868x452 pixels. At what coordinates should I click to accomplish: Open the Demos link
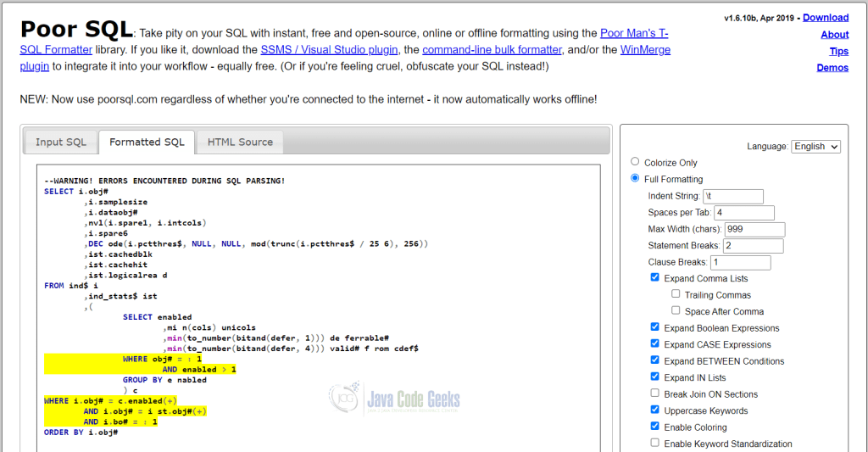(832, 68)
